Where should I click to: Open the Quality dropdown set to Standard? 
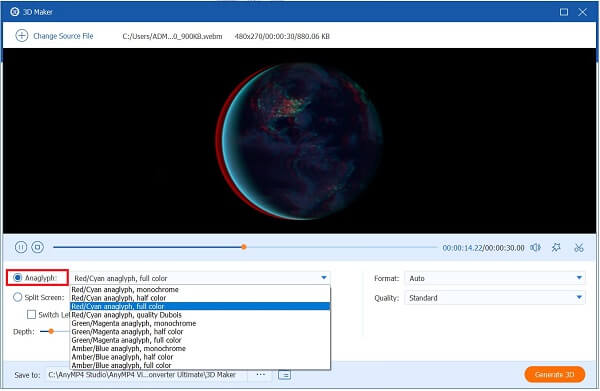[495, 298]
